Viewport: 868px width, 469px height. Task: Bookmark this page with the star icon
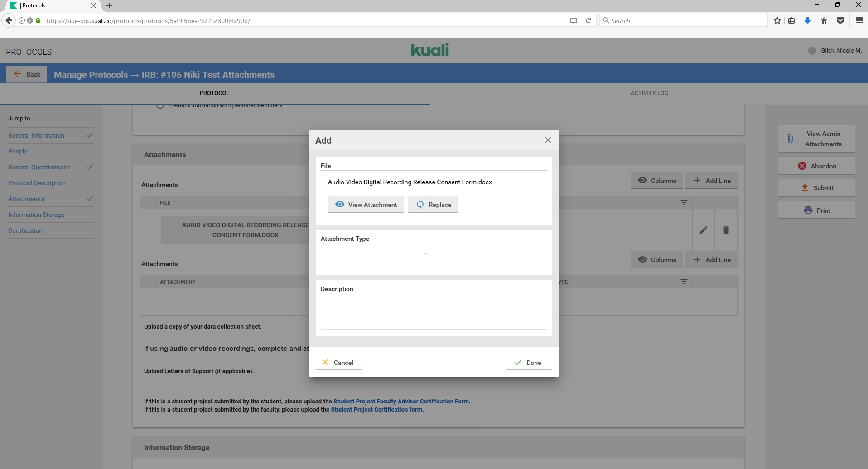tap(777, 21)
